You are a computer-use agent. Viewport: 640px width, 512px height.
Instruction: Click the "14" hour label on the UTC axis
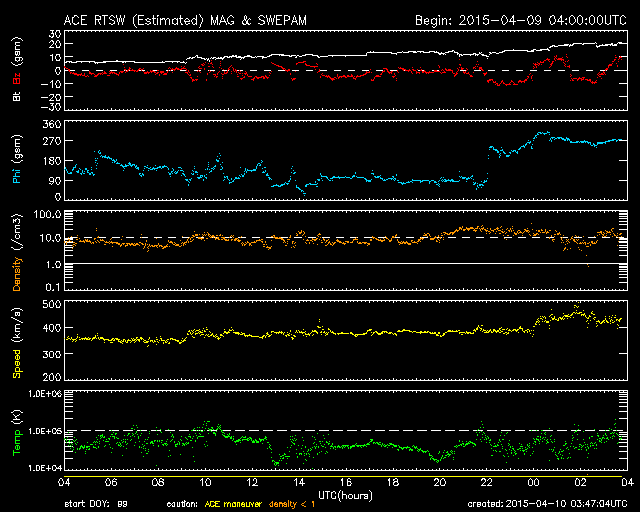click(299, 483)
